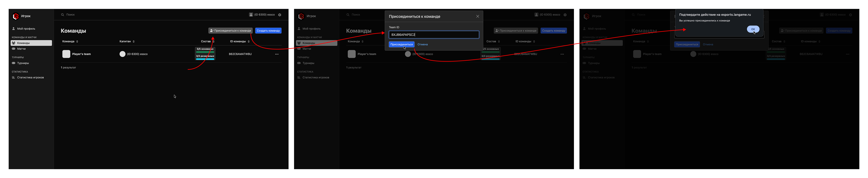The image size is (868, 178).
Task: Open settings gear in the undimmed left screenshot
Action: pos(280,15)
